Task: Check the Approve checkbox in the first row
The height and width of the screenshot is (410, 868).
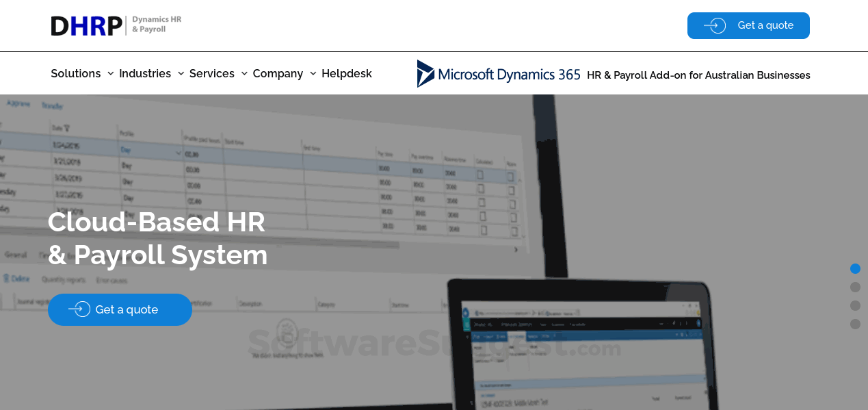Action: [x=510, y=176]
